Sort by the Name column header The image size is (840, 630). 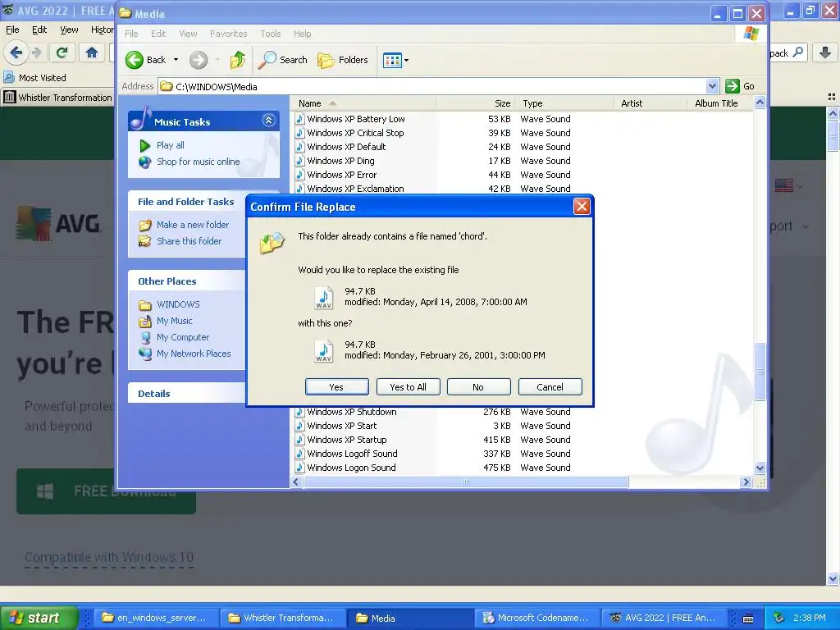363,103
